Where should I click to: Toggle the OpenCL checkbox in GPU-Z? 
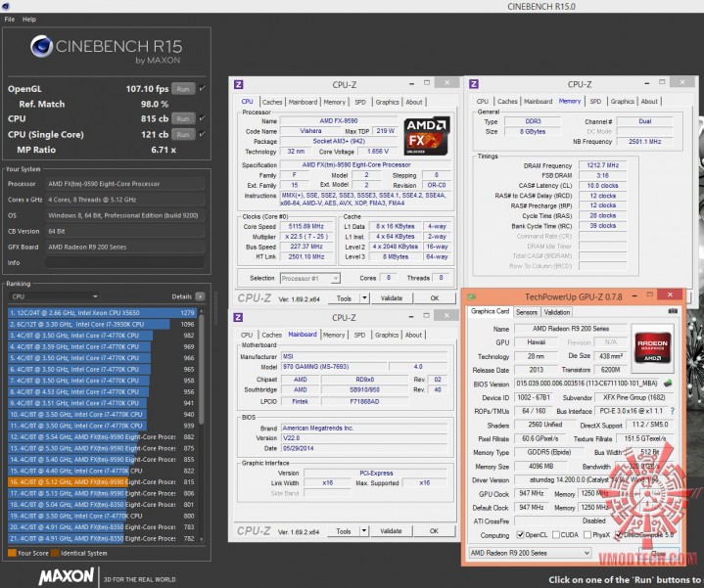click(520, 534)
